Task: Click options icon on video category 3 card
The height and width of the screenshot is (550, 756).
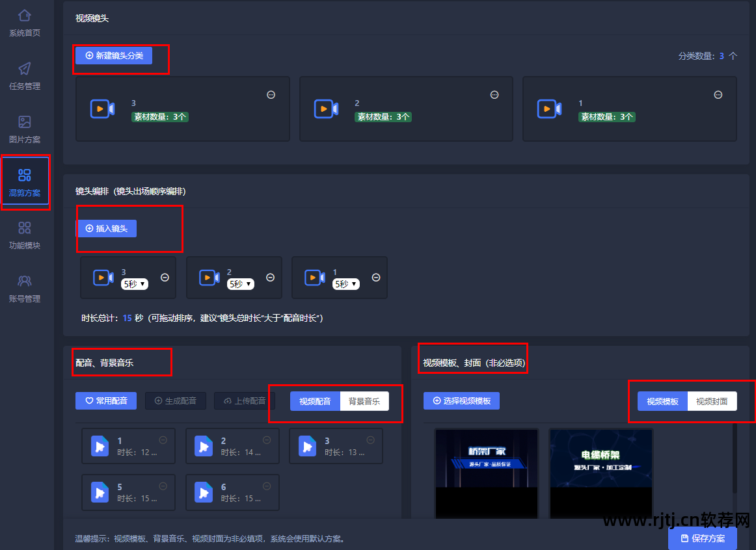Action: pyautogui.click(x=271, y=95)
